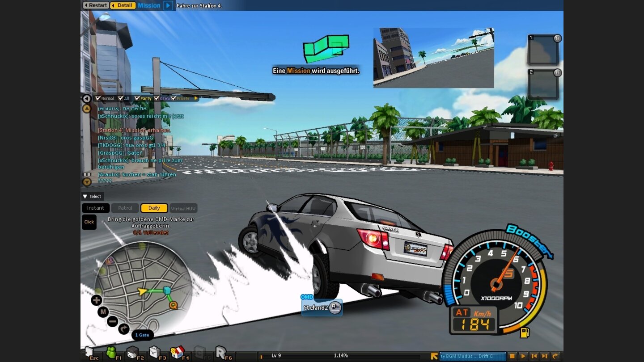Click the blue play arrow beside Mission
The image size is (644, 362).
click(x=168, y=5)
